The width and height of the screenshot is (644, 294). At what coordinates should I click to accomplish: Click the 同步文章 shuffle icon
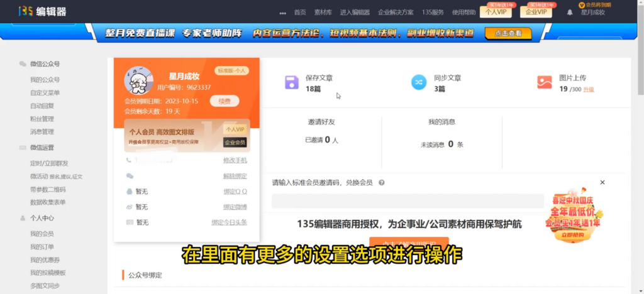tap(418, 82)
